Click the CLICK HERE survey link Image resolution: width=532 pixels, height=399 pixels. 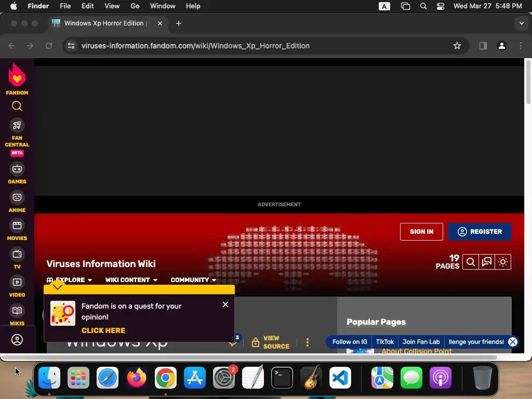pyautogui.click(x=103, y=330)
